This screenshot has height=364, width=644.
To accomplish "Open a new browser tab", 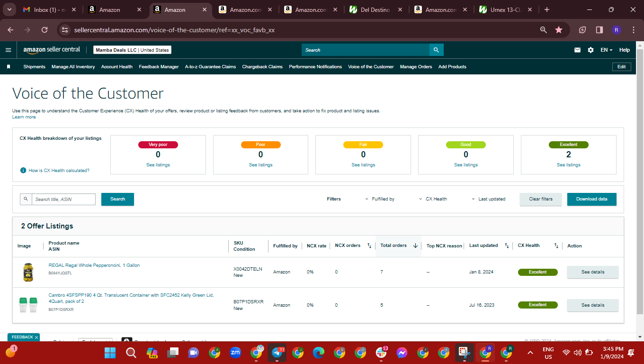I will 547,9.
